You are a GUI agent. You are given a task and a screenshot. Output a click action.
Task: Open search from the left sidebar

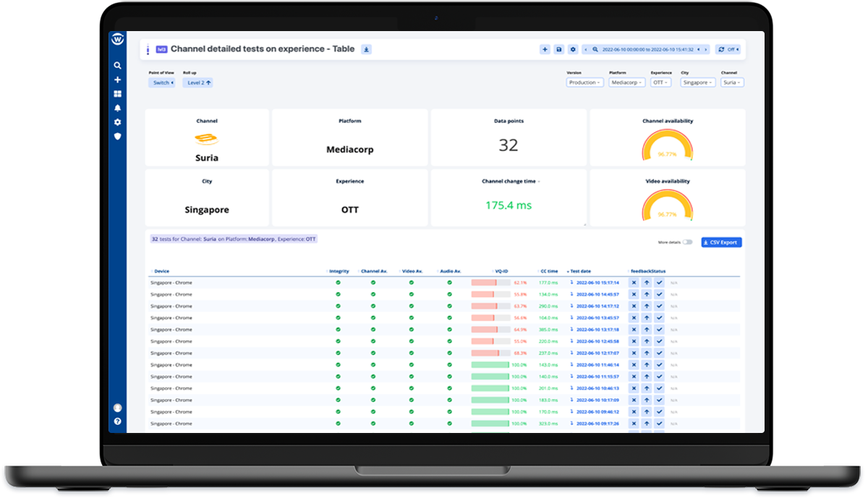(117, 66)
